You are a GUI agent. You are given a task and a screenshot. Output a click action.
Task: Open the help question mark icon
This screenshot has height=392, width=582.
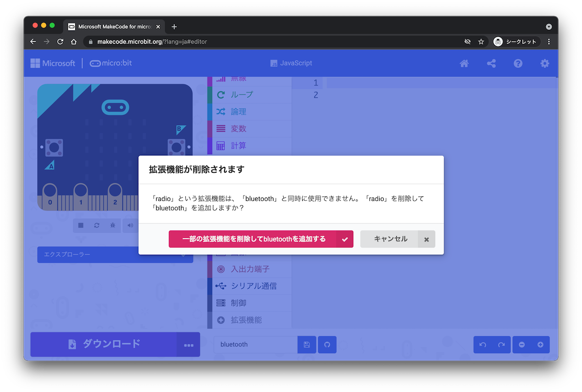518,63
